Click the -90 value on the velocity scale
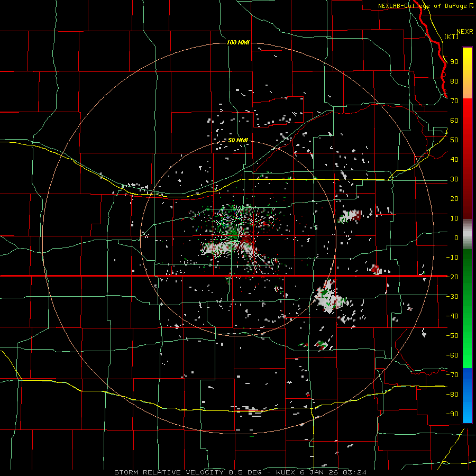This screenshot has height=476, width=476. coord(452,414)
